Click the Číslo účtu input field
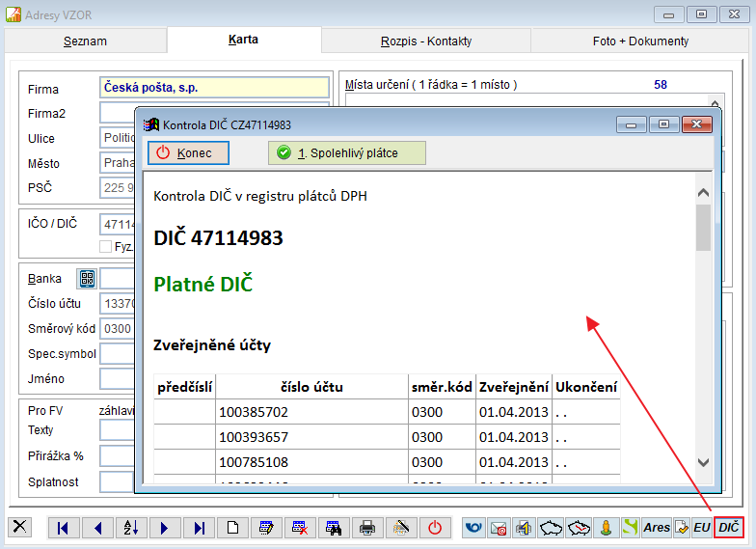Image resolution: width=756 pixels, height=549 pixels. point(118,303)
